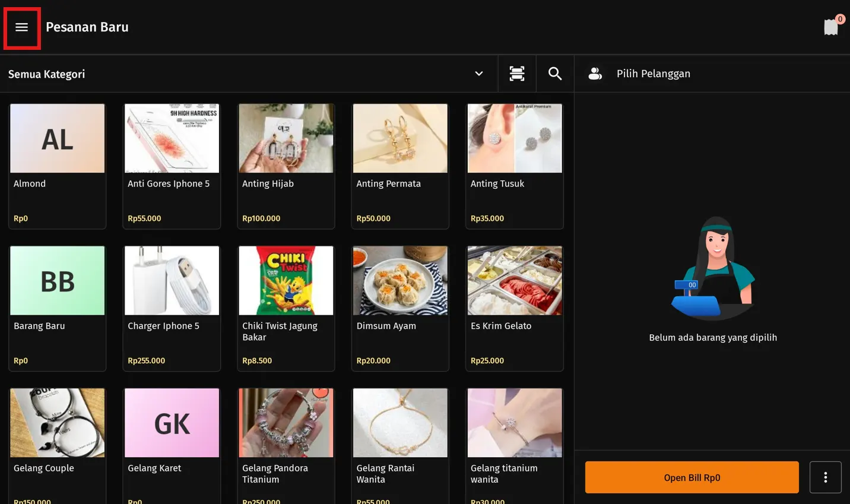This screenshot has height=504, width=850.
Task: Select Es Krim Gelato product card
Action: tap(515, 308)
